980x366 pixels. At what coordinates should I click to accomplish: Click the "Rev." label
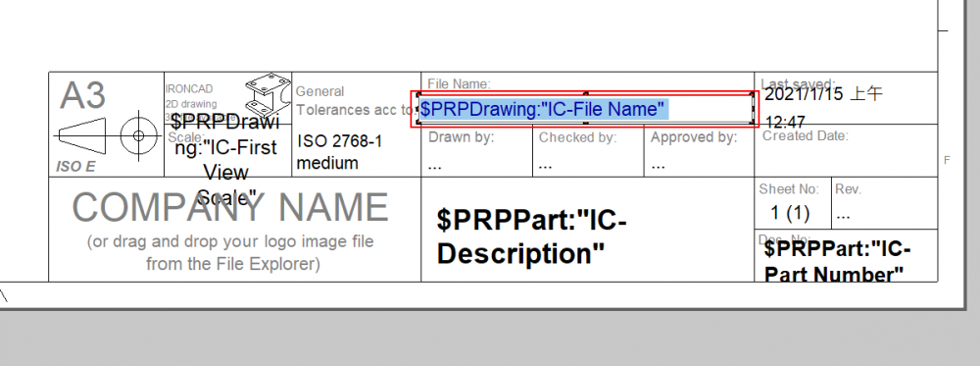[849, 189]
